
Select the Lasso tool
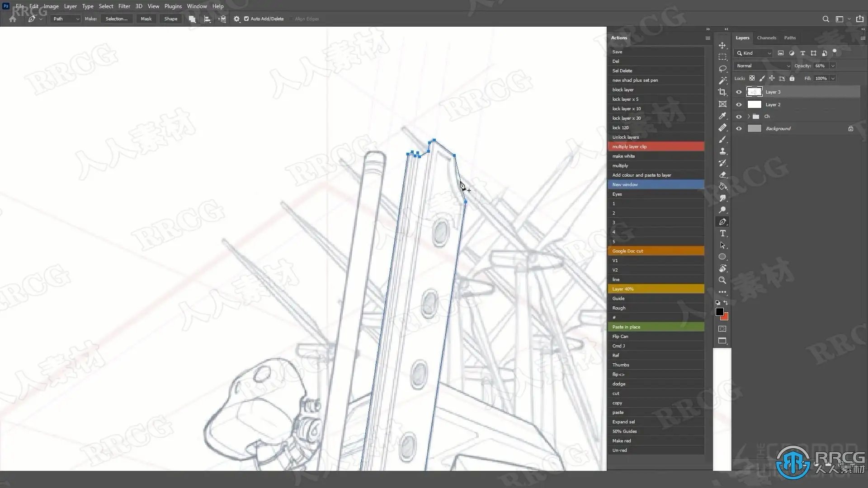point(722,69)
